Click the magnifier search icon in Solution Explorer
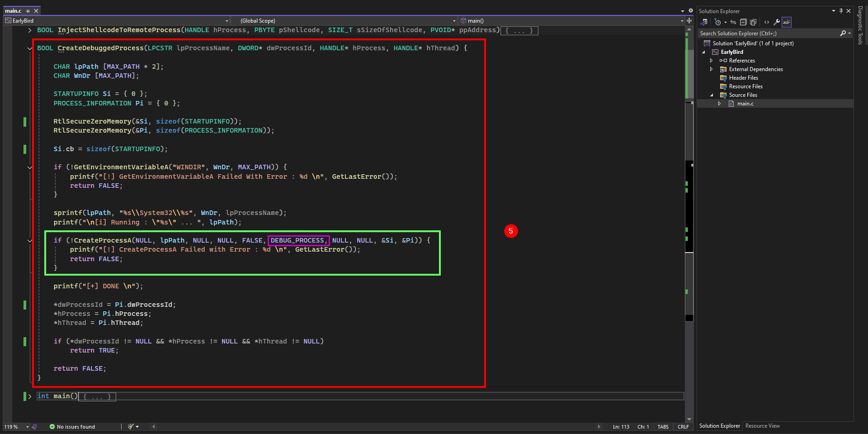The height and width of the screenshot is (434, 868). click(843, 33)
